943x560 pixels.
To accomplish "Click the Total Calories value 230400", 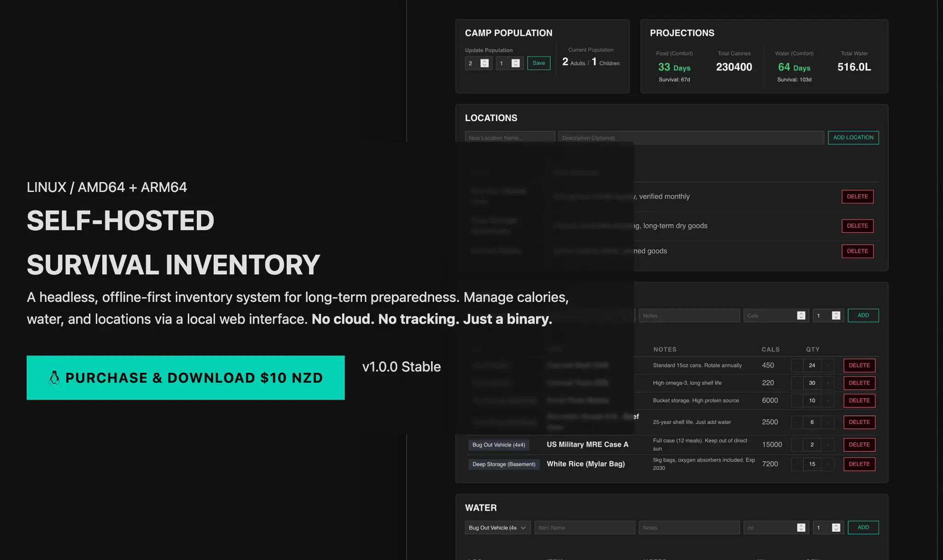I will [734, 67].
